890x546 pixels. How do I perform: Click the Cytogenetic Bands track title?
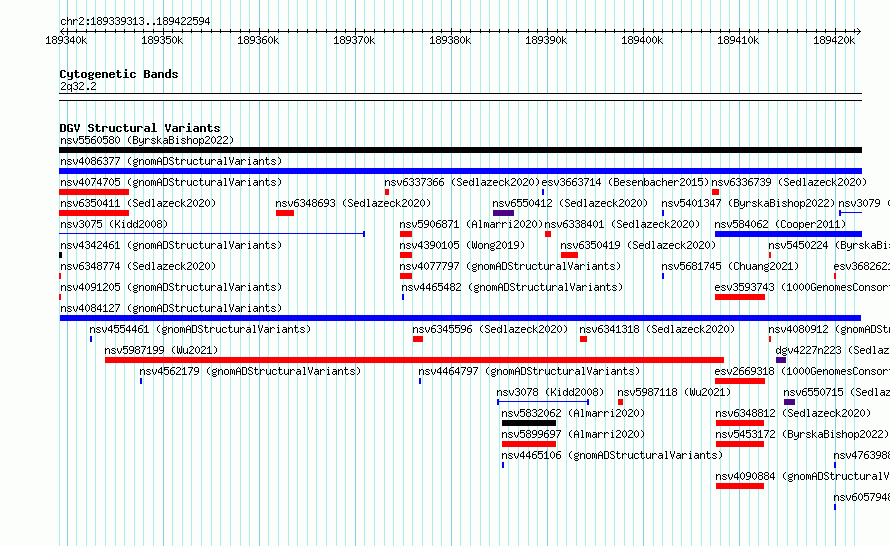tap(119, 74)
